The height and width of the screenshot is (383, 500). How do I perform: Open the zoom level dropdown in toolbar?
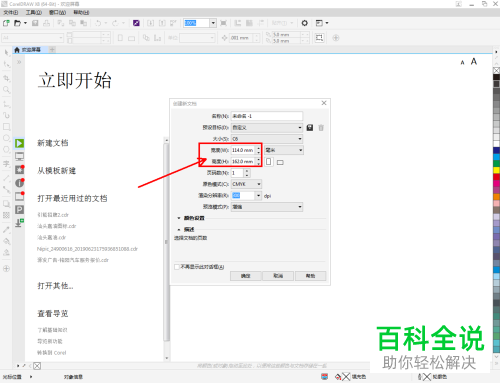pyautogui.click(x=213, y=23)
